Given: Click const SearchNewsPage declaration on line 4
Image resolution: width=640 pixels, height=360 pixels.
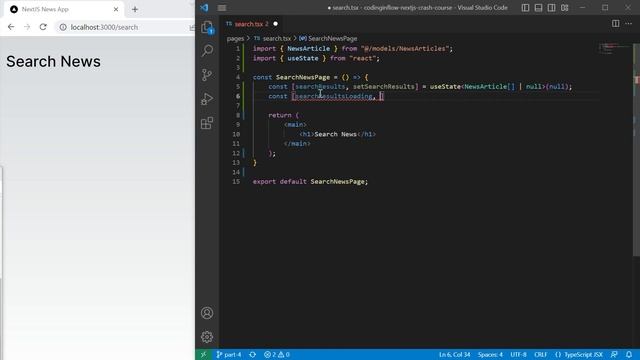Looking at the screenshot, I should 310,77.
